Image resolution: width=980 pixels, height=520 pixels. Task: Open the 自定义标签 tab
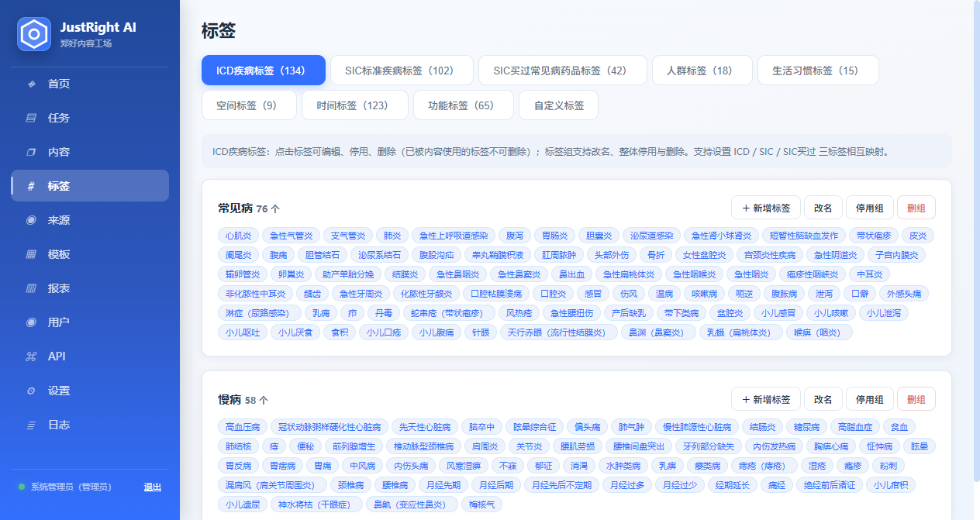click(559, 105)
